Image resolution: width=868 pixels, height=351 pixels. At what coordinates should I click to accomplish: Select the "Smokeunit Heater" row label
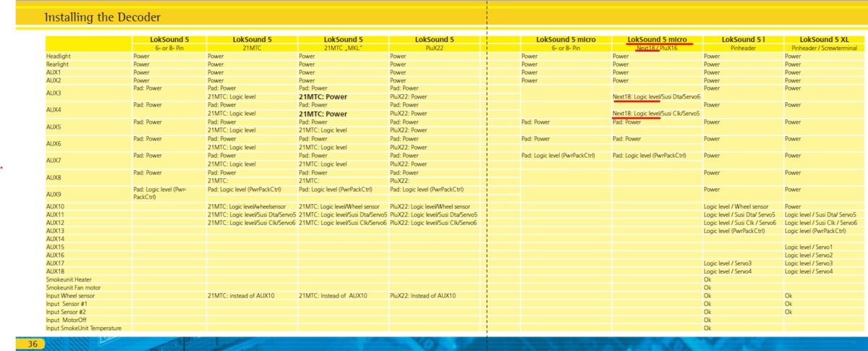click(x=69, y=279)
